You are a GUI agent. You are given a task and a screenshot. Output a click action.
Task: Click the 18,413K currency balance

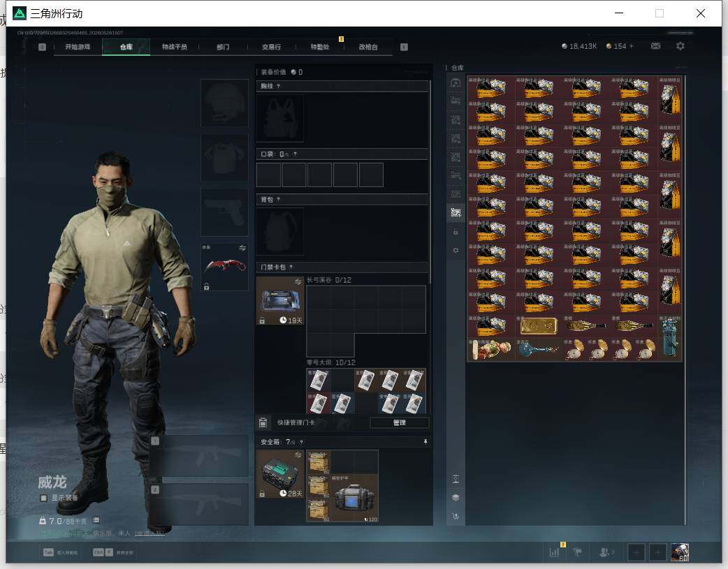click(579, 46)
